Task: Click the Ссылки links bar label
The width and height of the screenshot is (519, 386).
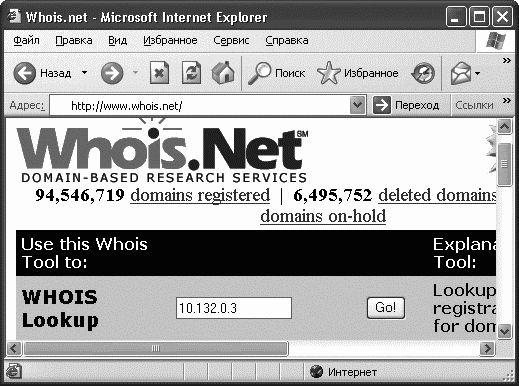Action: pyautogui.click(x=474, y=105)
